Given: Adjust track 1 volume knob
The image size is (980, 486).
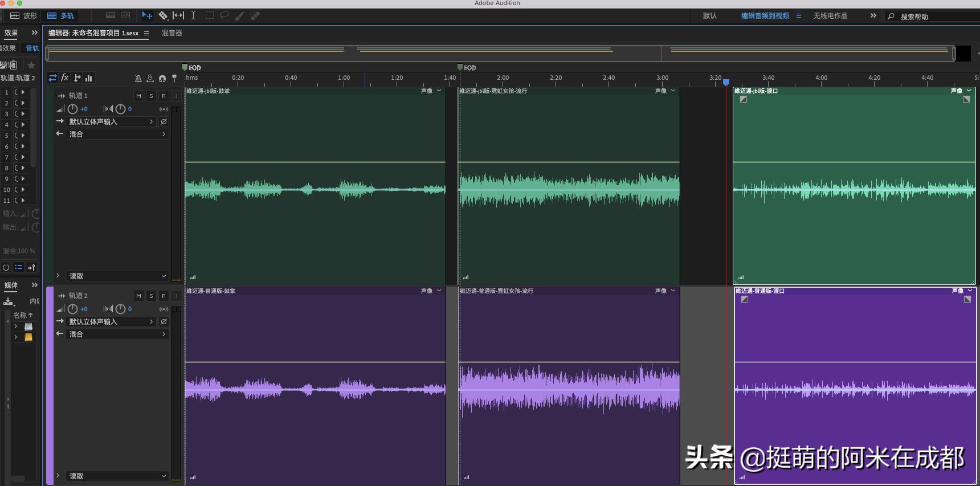Looking at the screenshot, I should click(72, 109).
